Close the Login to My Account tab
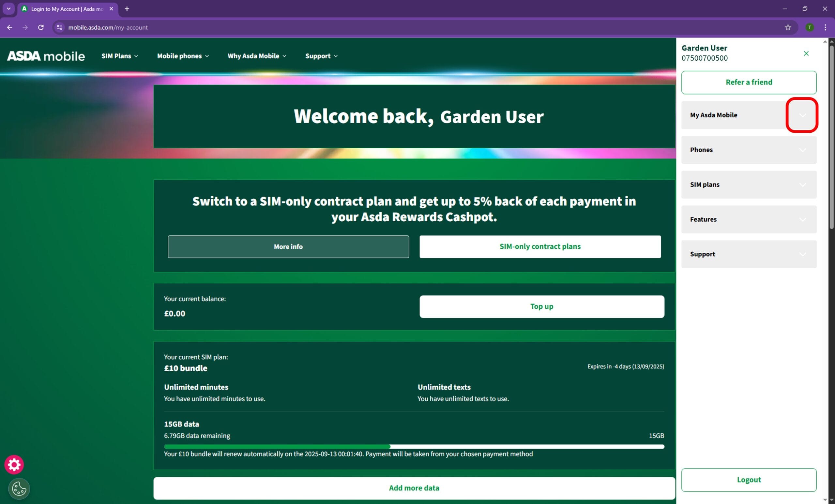This screenshot has height=504, width=835. 111,9
